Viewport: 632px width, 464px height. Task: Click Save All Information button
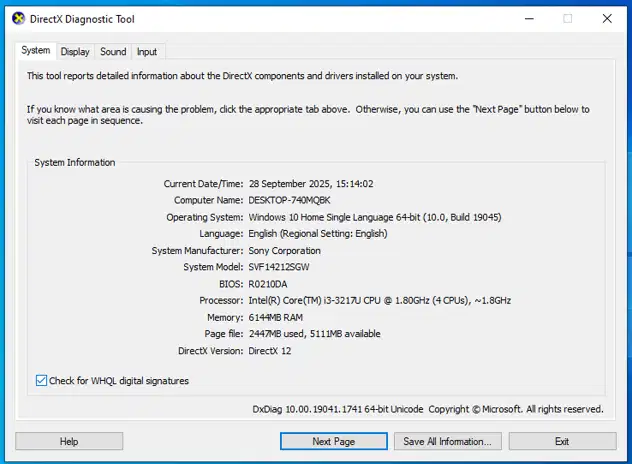point(446,441)
